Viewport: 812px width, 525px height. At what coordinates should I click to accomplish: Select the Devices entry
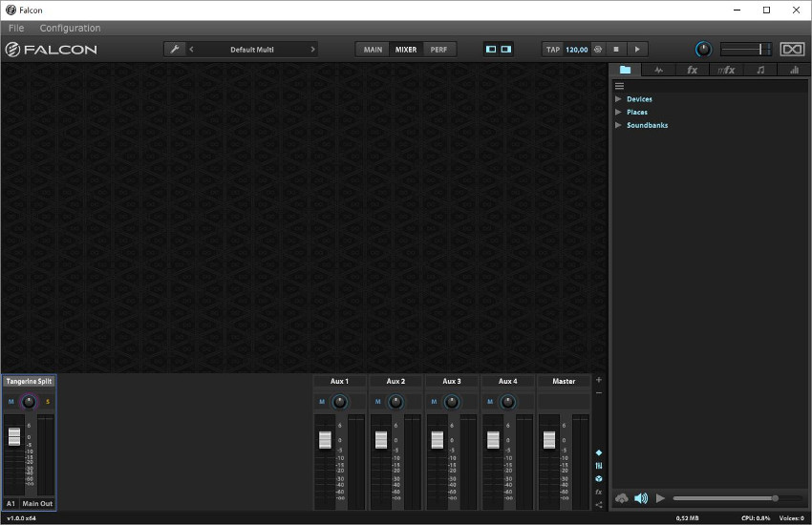click(639, 98)
